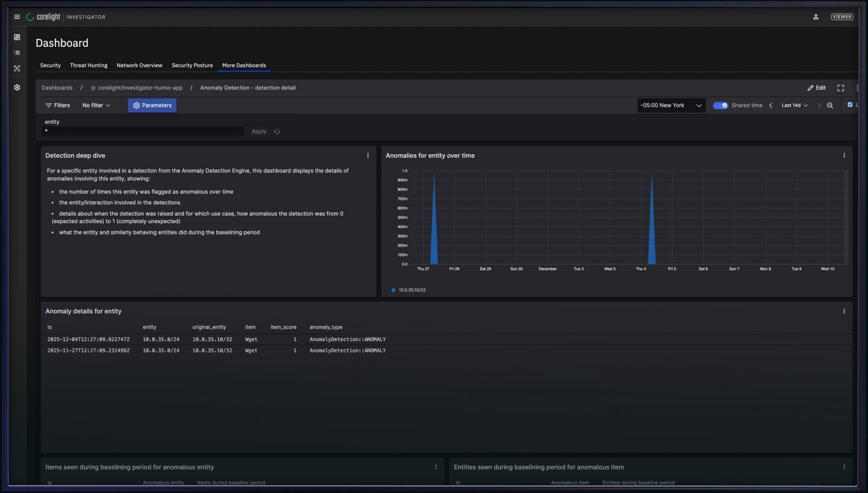
Task: Toggle Shared time off
Action: [720, 105]
